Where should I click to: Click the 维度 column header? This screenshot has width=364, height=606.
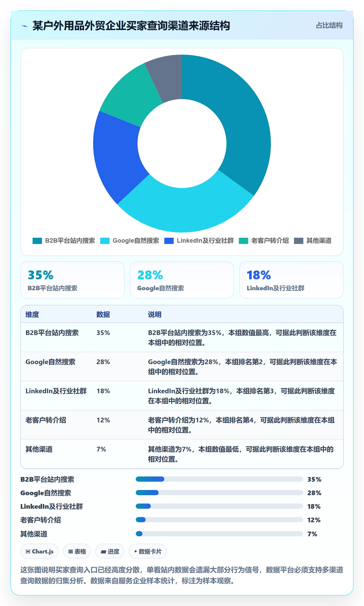tap(32, 314)
